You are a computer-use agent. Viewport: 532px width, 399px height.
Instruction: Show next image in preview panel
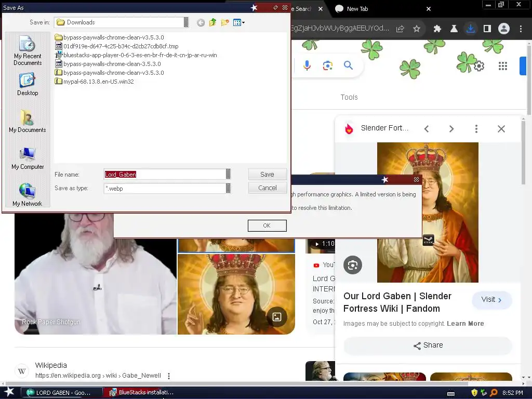pos(451,129)
